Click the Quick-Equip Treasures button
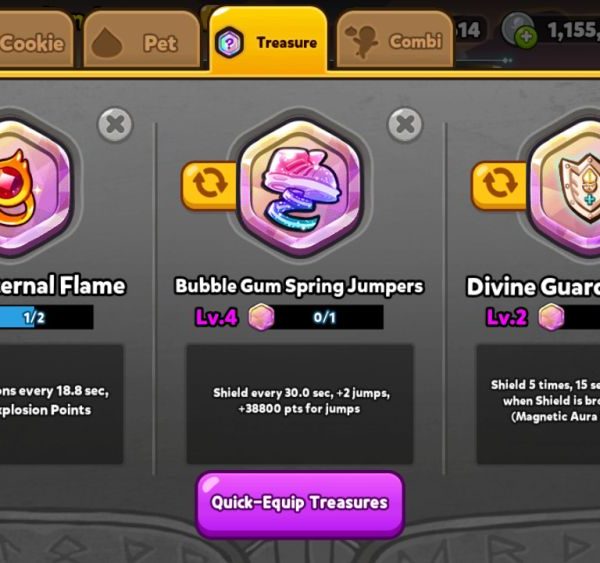 click(300, 504)
